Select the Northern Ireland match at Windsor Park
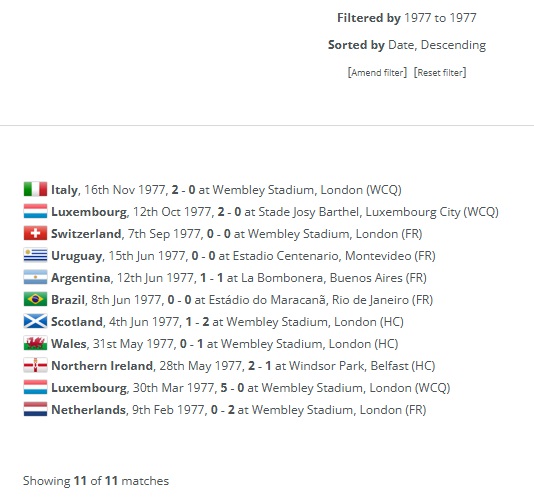 pos(243,365)
